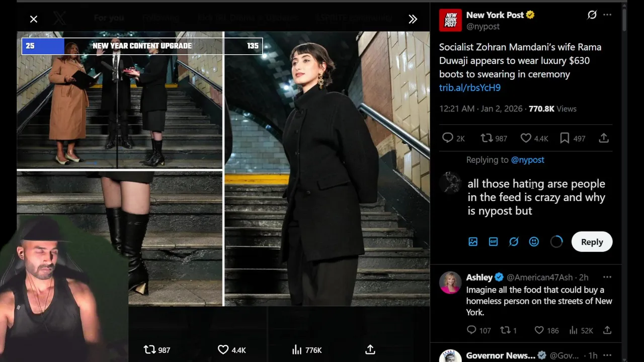Image resolution: width=644 pixels, height=362 pixels.
Task: Open the trib.al/rbsYcH9 link
Action: click(470, 87)
